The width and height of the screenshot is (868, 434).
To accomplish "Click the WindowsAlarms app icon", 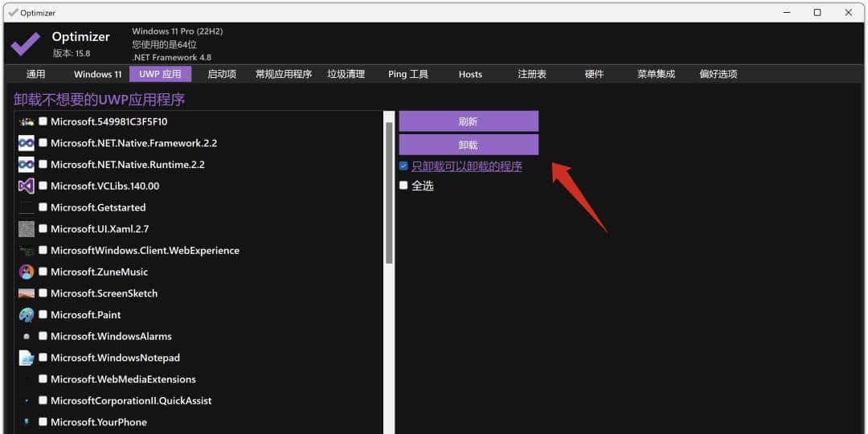I will [26, 337].
